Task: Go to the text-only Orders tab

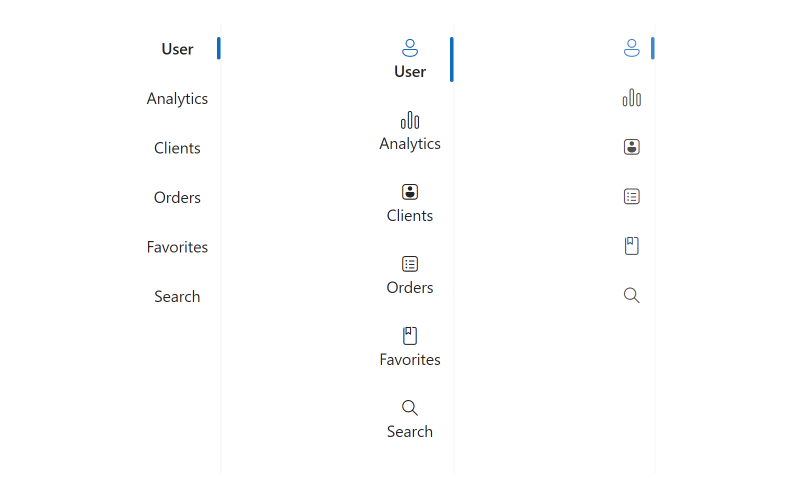Action: (x=177, y=197)
